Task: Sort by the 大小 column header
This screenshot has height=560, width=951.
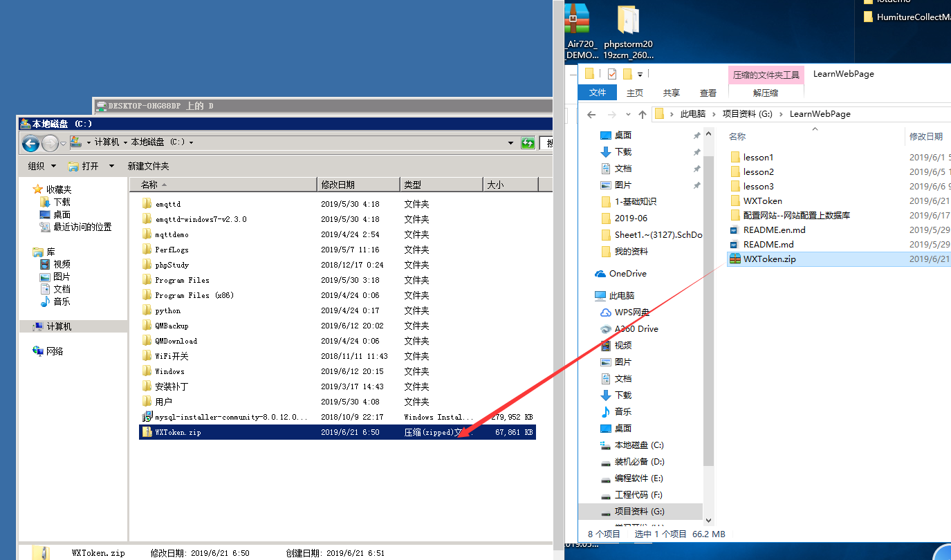Action: 509,185
